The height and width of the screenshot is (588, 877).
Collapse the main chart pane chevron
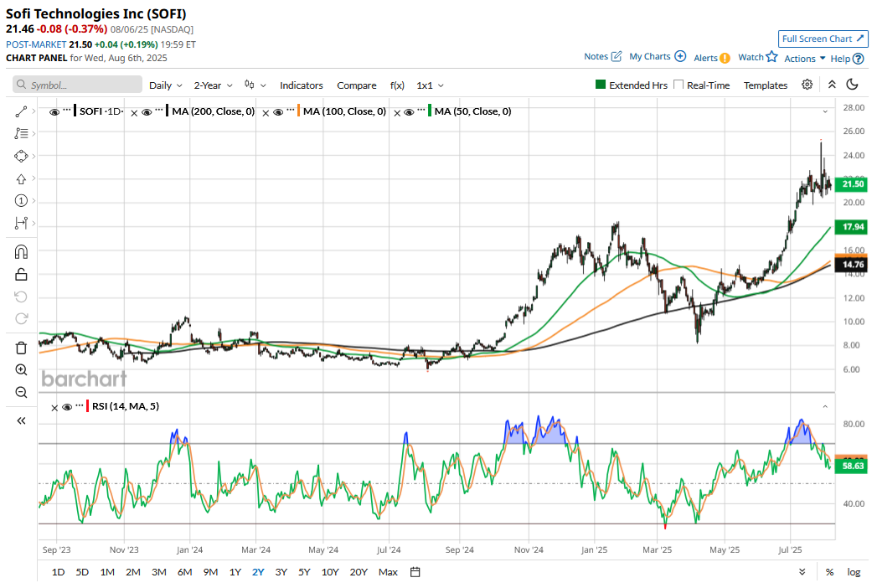825,112
